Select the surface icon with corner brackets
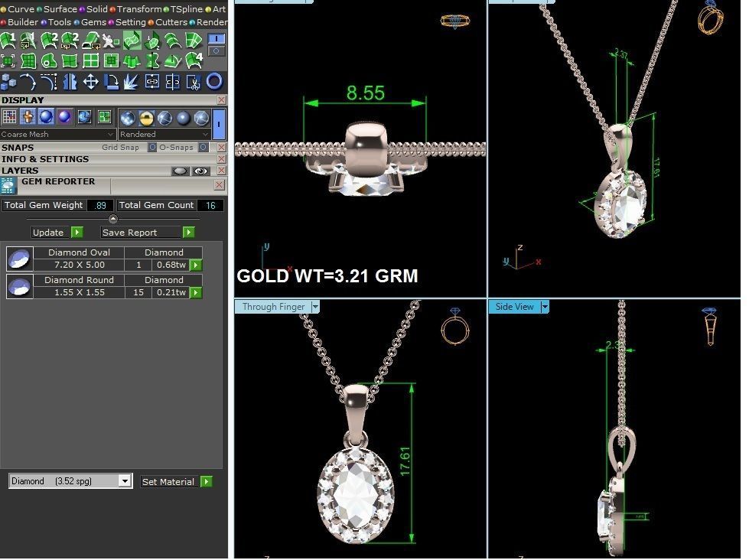Viewport: 749px width, 560px height. (x=8, y=61)
